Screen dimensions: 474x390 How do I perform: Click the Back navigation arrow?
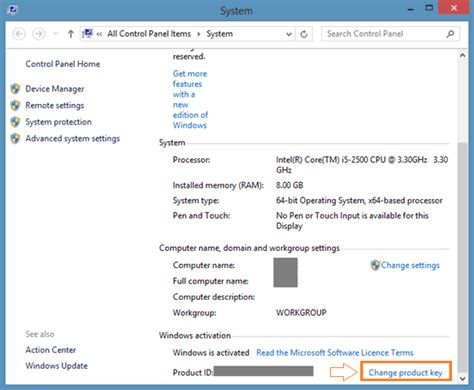(19, 34)
